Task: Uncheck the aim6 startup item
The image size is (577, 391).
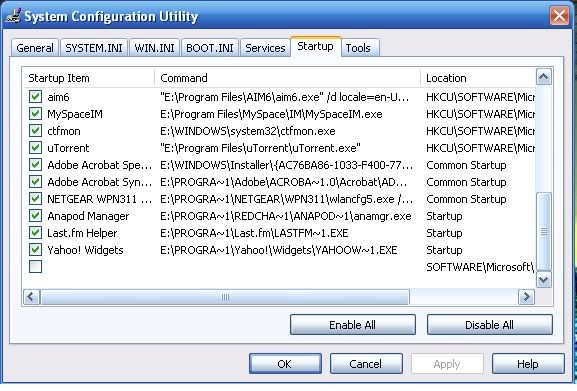Action: [x=35, y=97]
